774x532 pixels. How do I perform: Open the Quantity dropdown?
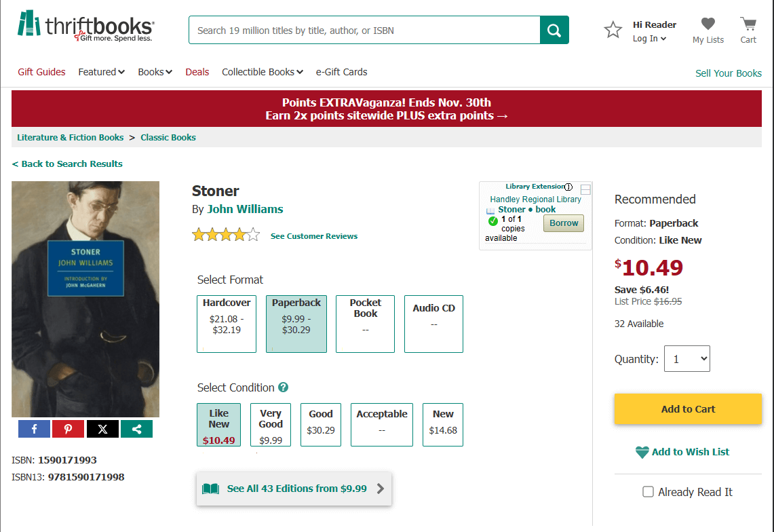[x=686, y=359]
